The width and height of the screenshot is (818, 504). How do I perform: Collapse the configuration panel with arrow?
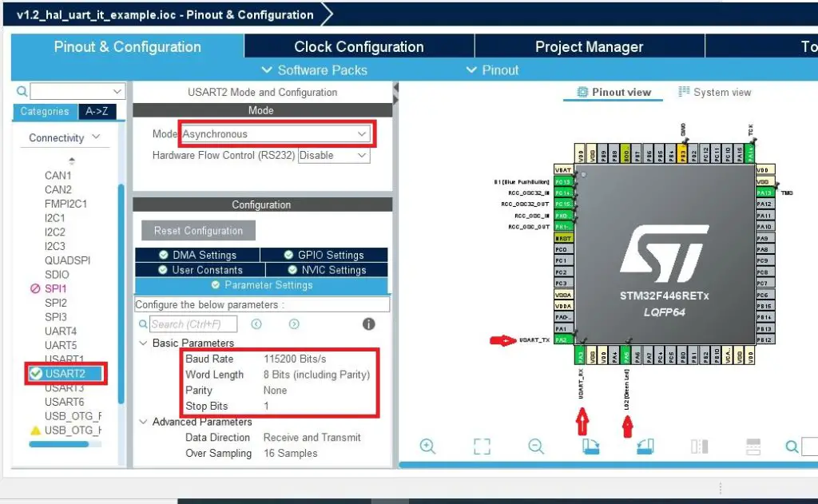click(396, 87)
